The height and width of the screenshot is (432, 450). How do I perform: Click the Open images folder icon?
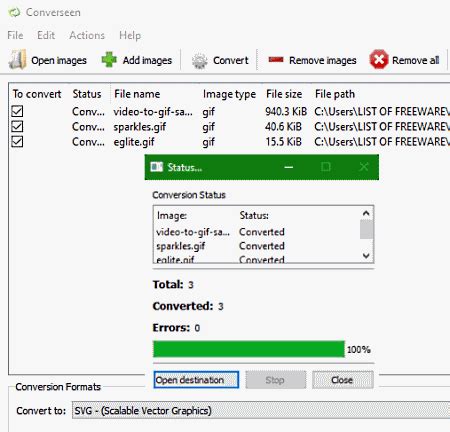point(17,60)
